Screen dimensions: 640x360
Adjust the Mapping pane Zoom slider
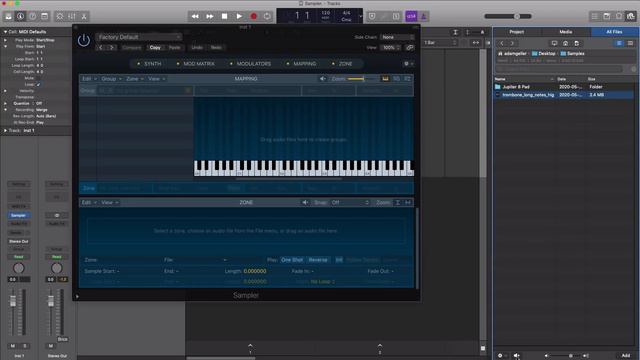(361, 79)
